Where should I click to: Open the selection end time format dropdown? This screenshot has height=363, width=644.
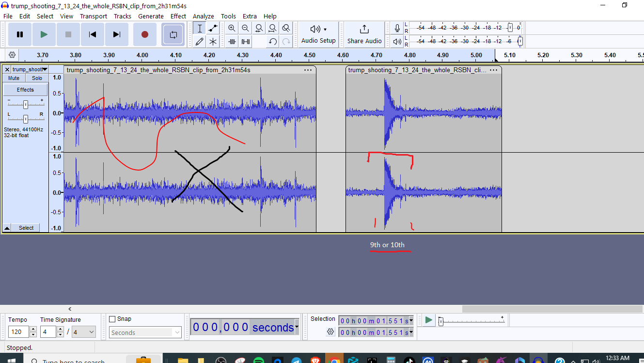click(411, 332)
